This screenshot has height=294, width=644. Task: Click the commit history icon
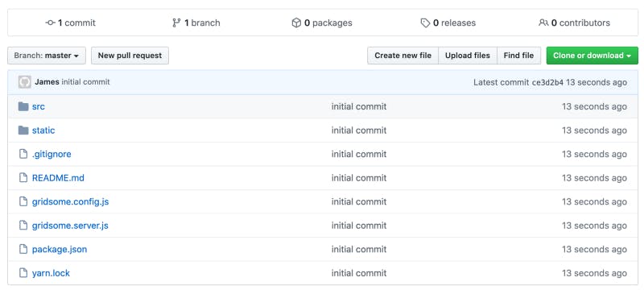pos(50,23)
